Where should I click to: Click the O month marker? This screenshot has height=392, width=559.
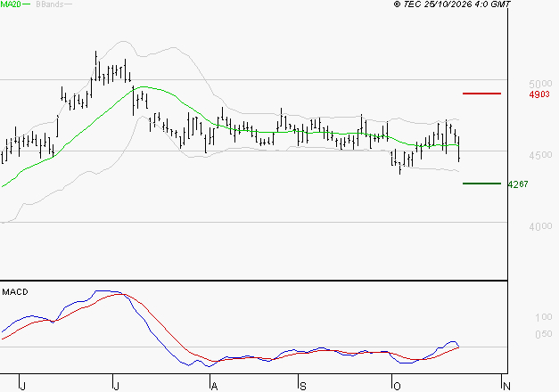coord(397,386)
